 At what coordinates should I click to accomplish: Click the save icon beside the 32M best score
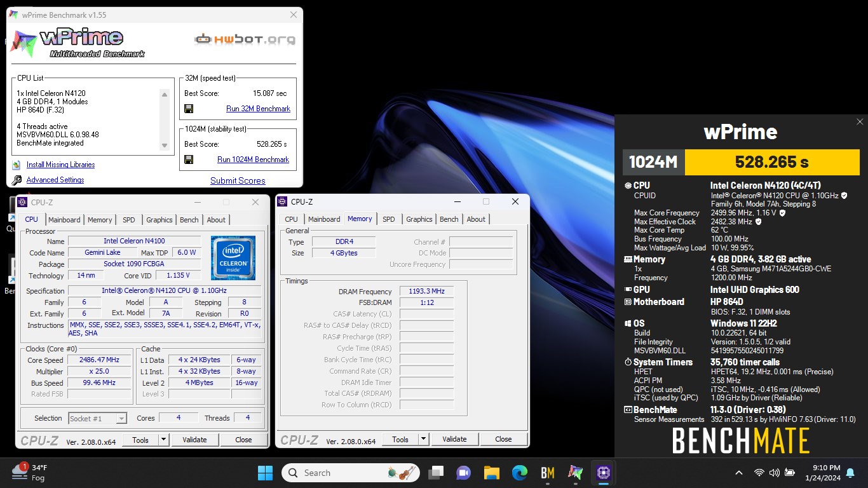189,109
